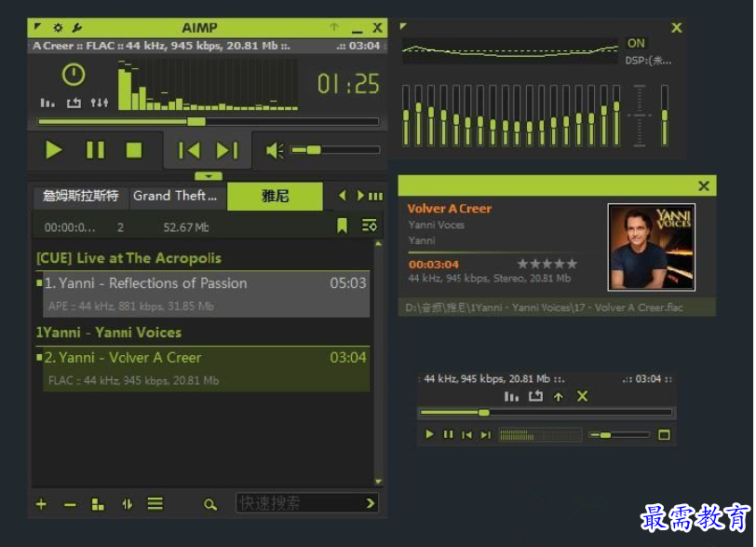Image resolution: width=756 pixels, height=547 pixels.
Task: Toggle the repeat icon in the main player
Action: click(74, 103)
